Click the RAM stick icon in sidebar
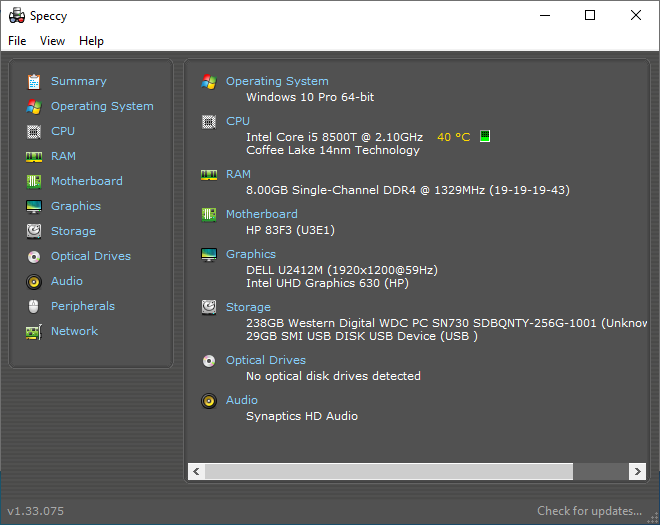 click(34, 157)
